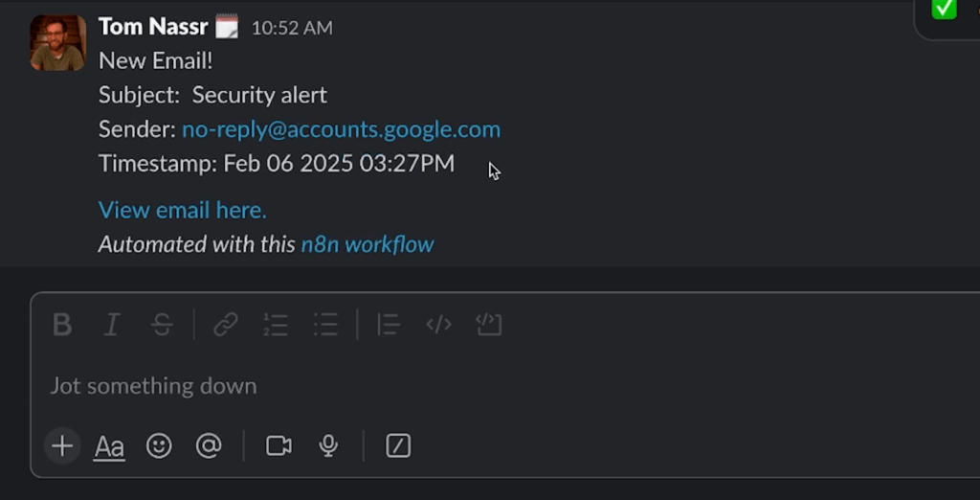
Task: Click the 'View email here.' link
Action: (x=183, y=210)
